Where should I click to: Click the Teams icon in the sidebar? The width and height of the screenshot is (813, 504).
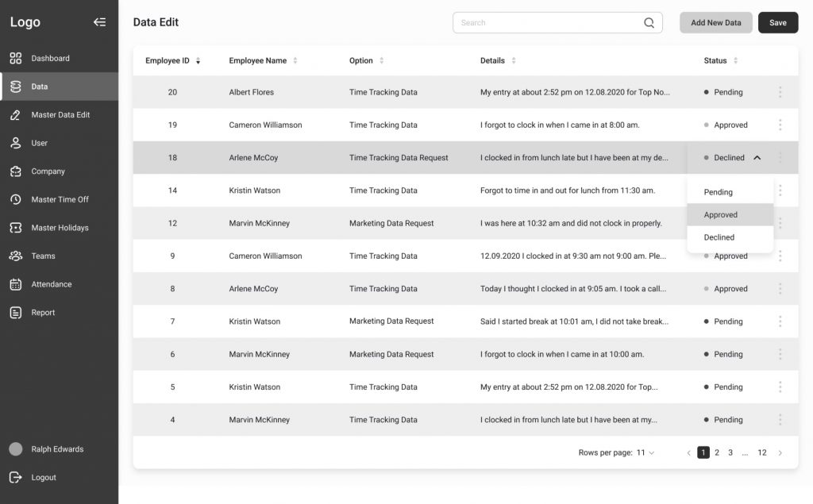coord(15,256)
